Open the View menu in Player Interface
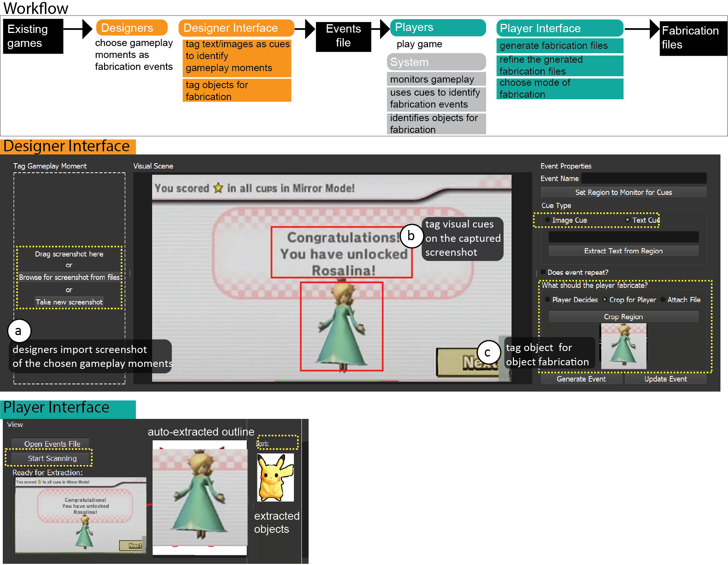The image size is (728, 565). 15,424
